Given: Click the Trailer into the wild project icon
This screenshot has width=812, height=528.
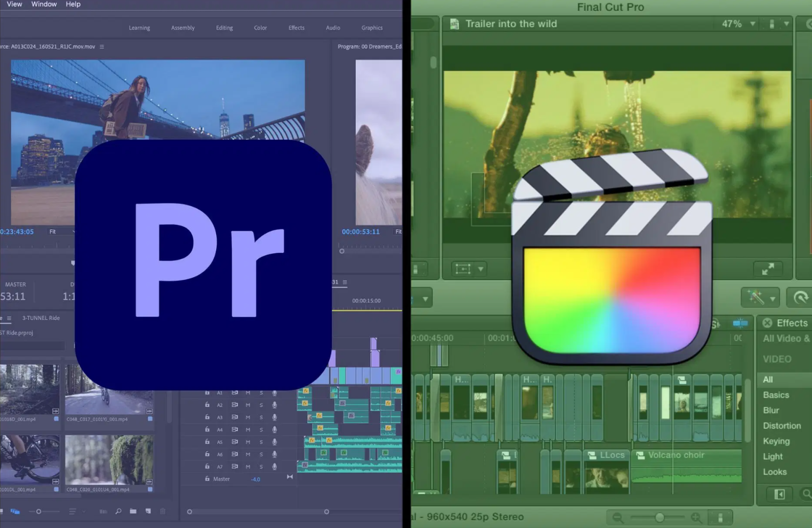Looking at the screenshot, I should click(455, 24).
